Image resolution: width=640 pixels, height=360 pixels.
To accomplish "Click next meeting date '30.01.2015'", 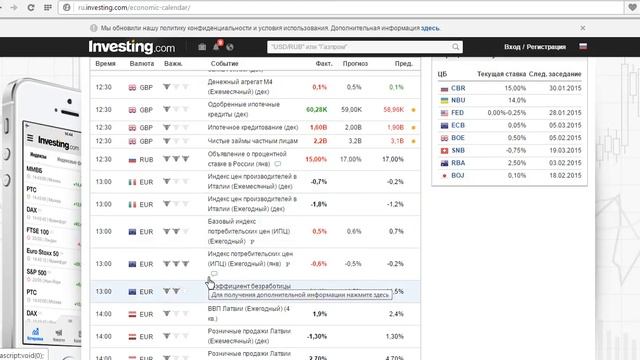I will (565, 88).
